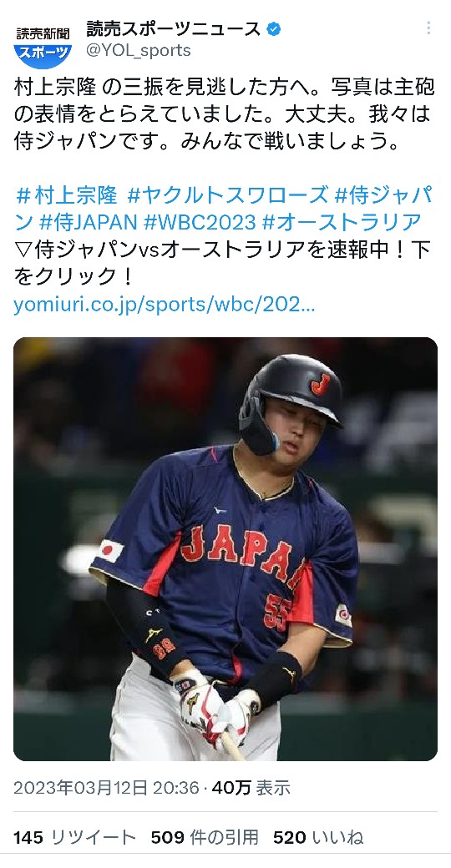Click the スポーツ label in the avatar logo

click(x=43, y=53)
